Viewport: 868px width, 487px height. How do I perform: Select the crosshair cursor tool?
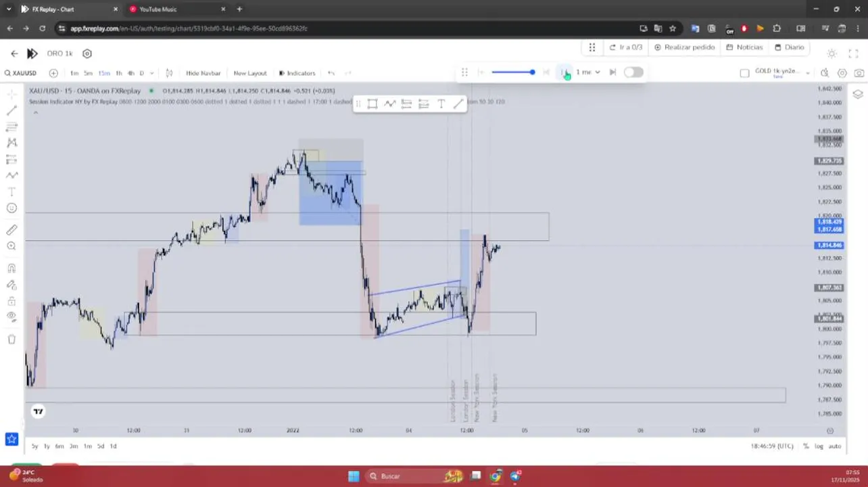click(x=11, y=94)
